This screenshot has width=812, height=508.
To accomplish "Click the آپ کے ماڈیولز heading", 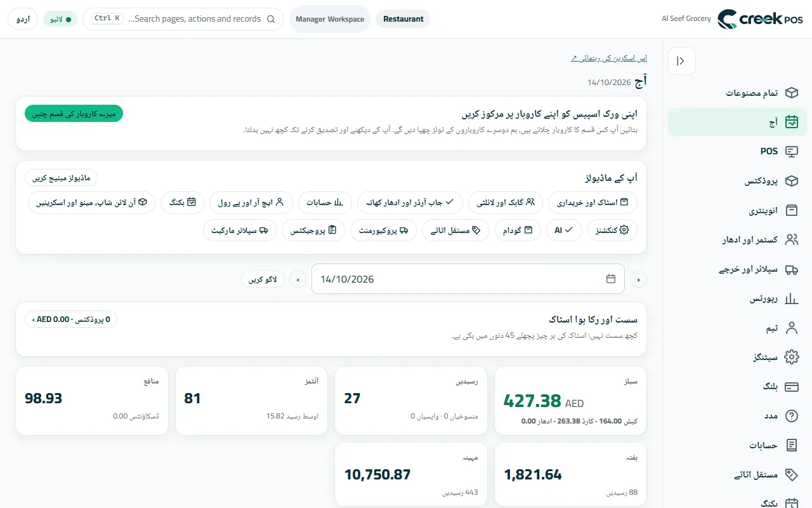I will (x=611, y=178).
